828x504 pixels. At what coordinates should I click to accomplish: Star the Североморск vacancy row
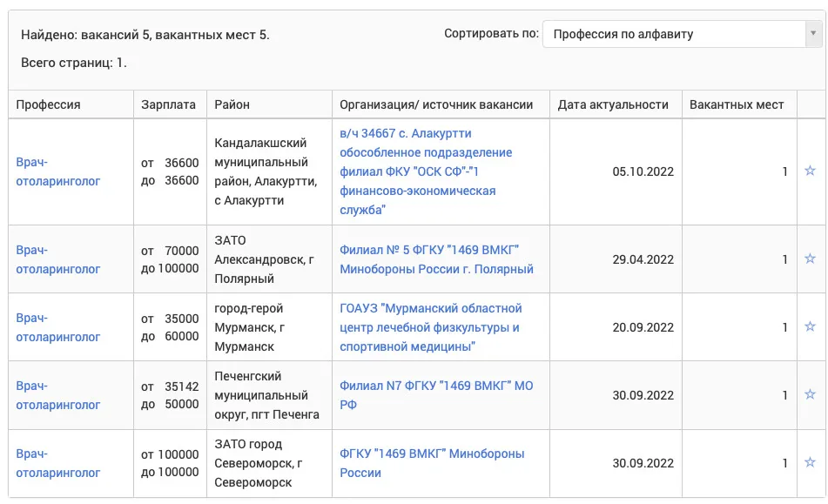pos(810,463)
